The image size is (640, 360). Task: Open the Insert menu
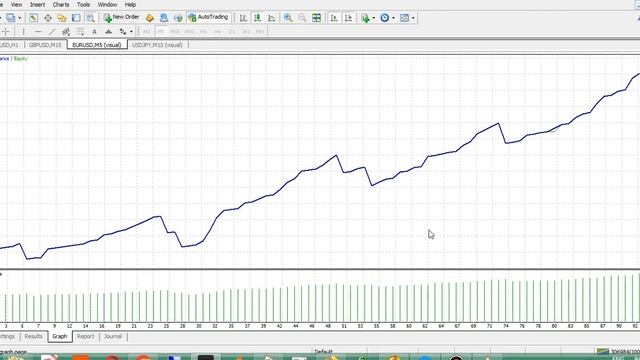(x=38, y=5)
